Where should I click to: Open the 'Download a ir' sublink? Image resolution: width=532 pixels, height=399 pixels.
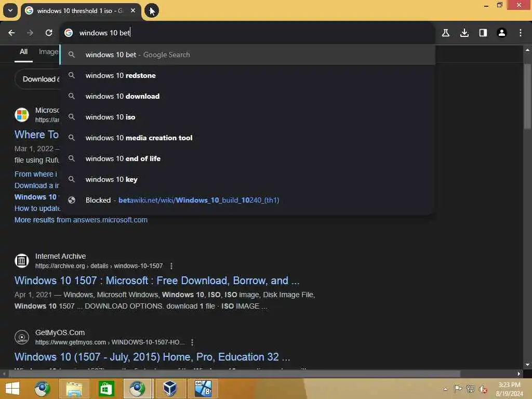pos(37,185)
